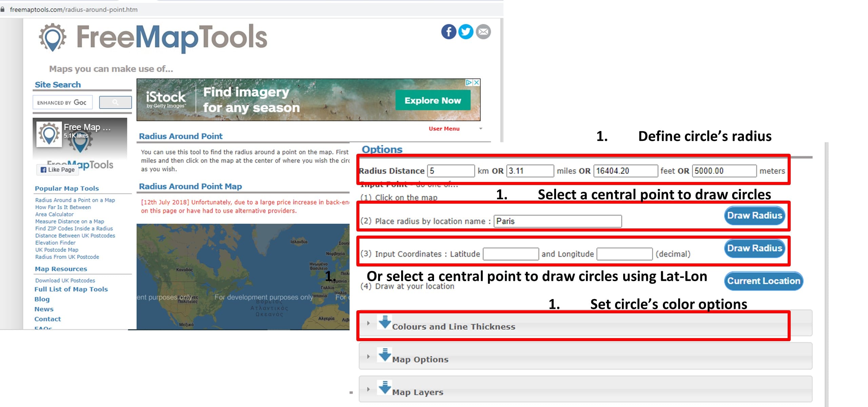Viewport: 868px width, 407px height.
Task: Click the FreeMapTools gear logo
Action: (52, 37)
